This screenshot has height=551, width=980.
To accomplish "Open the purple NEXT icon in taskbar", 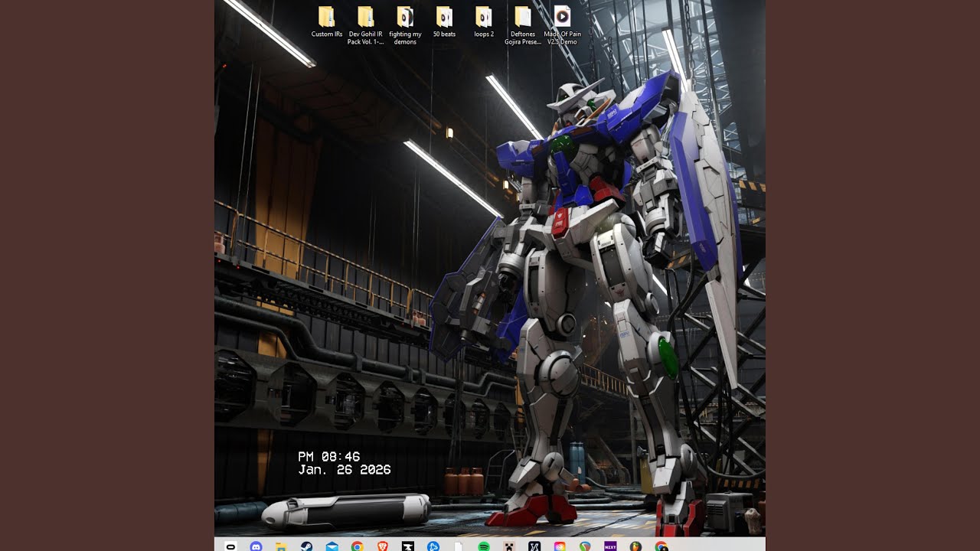I will (610, 546).
